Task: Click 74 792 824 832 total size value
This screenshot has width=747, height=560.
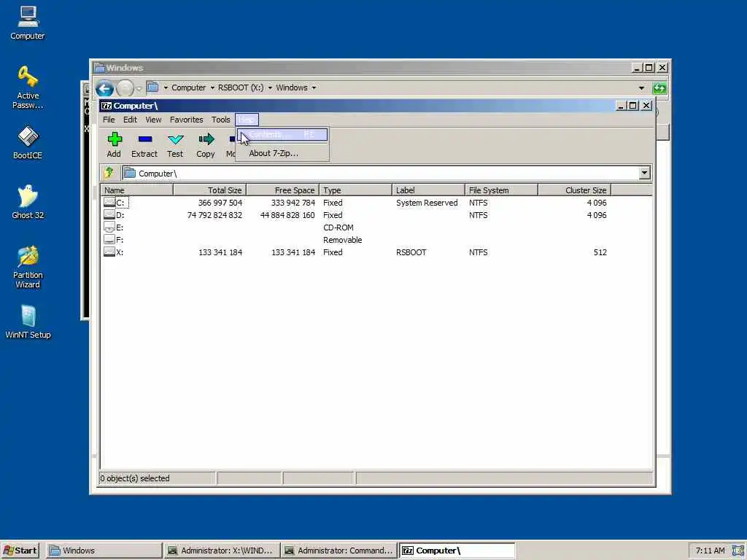Action: tap(215, 215)
